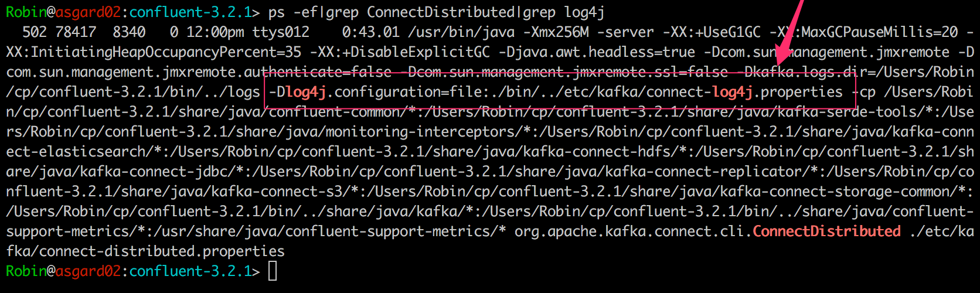Click the green Robin username on the top prompt
This screenshot has width=980, height=293.
tap(26, 12)
